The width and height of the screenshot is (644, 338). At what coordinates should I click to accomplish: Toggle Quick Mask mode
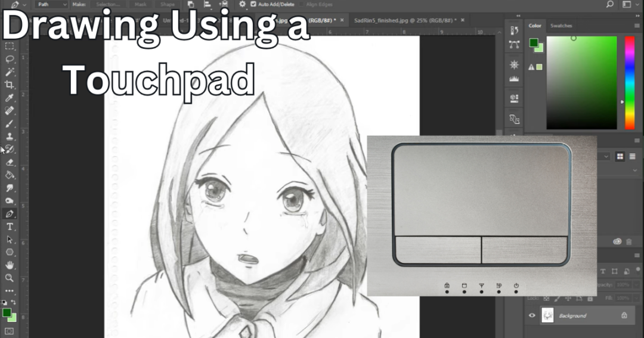pyautogui.click(x=9, y=331)
